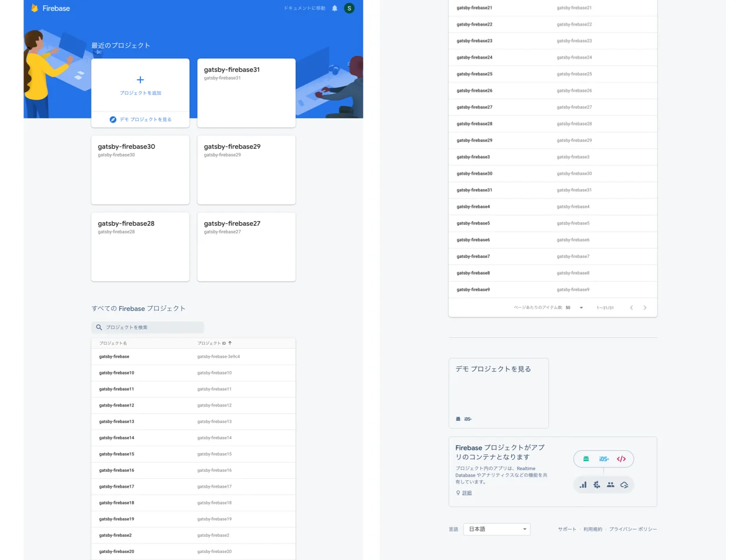
Task: Select the Android platform icon
Action: click(x=585, y=459)
